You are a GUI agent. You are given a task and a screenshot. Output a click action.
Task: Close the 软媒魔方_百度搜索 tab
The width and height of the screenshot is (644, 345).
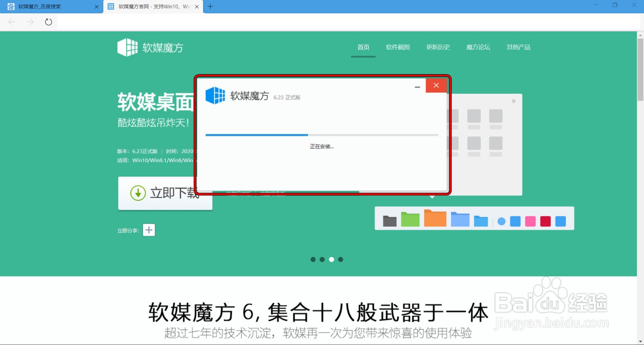pos(97,6)
